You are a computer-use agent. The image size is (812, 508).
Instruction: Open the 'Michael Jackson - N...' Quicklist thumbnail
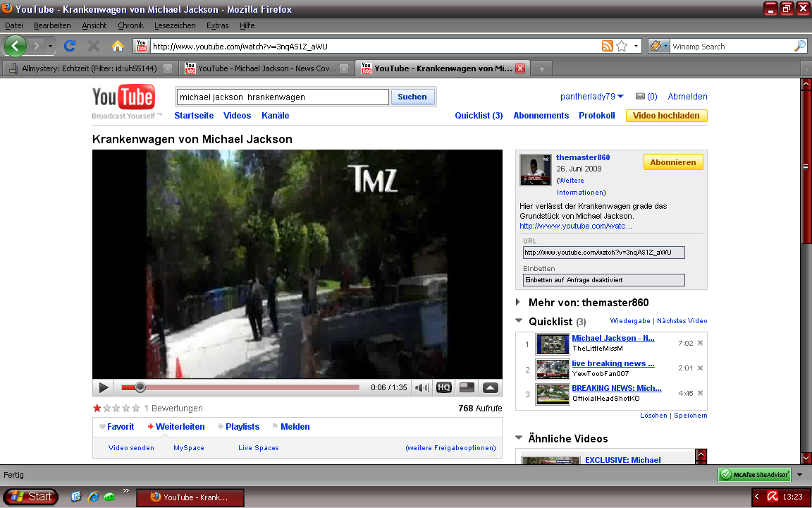pyautogui.click(x=553, y=344)
